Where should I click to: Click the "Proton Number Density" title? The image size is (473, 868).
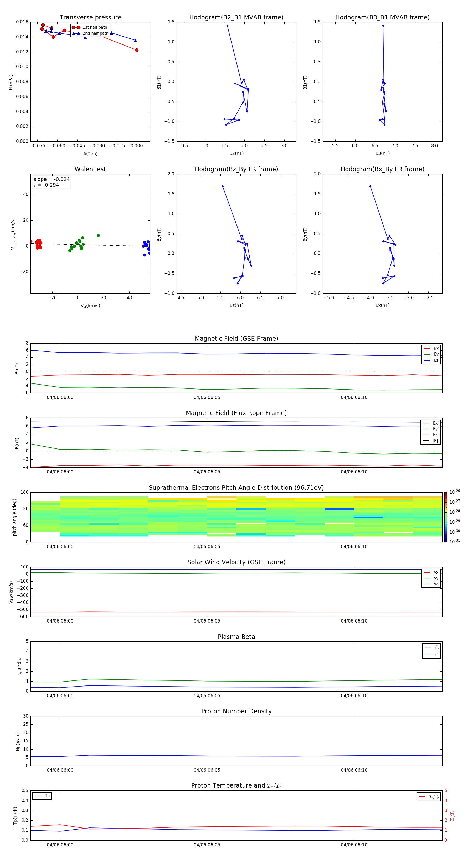click(236, 711)
